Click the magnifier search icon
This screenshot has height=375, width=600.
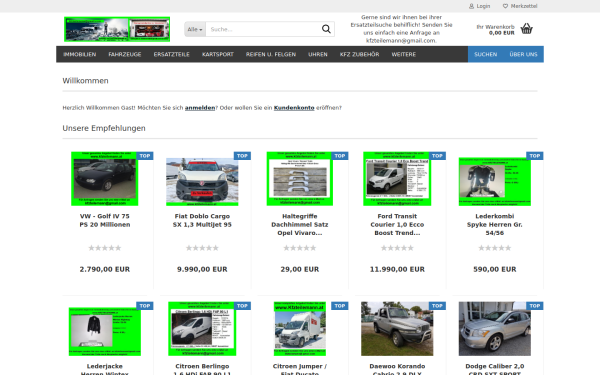click(x=326, y=29)
